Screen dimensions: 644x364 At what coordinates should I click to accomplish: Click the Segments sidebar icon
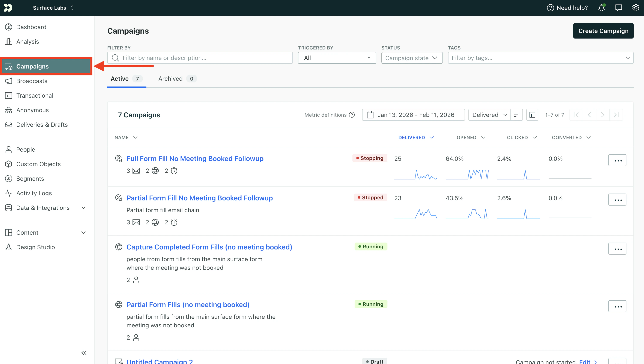pyautogui.click(x=9, y=179)
